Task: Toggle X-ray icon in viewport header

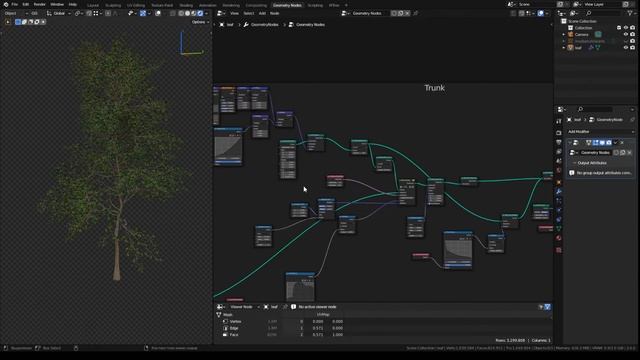Action: [x=173, y=13]
